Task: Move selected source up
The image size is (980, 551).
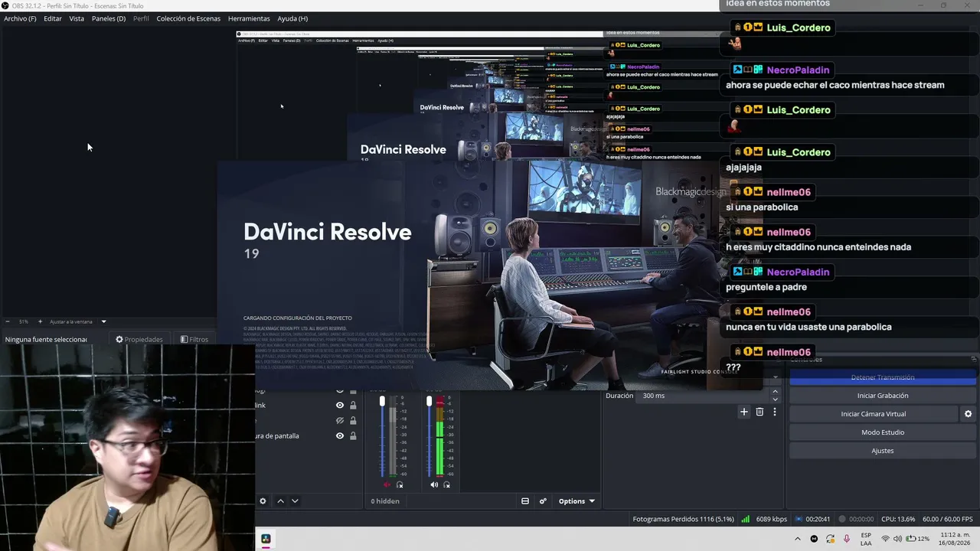Action: (x=280, y=501)
